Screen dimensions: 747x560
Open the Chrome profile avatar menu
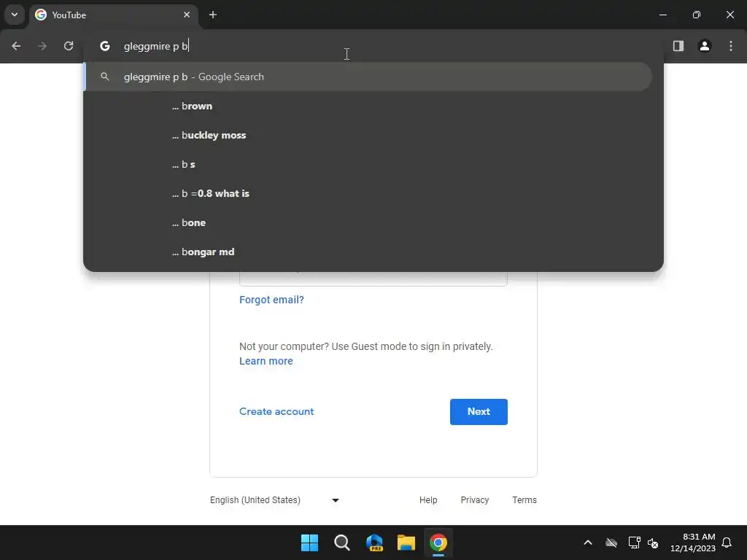tap(704, 46)
